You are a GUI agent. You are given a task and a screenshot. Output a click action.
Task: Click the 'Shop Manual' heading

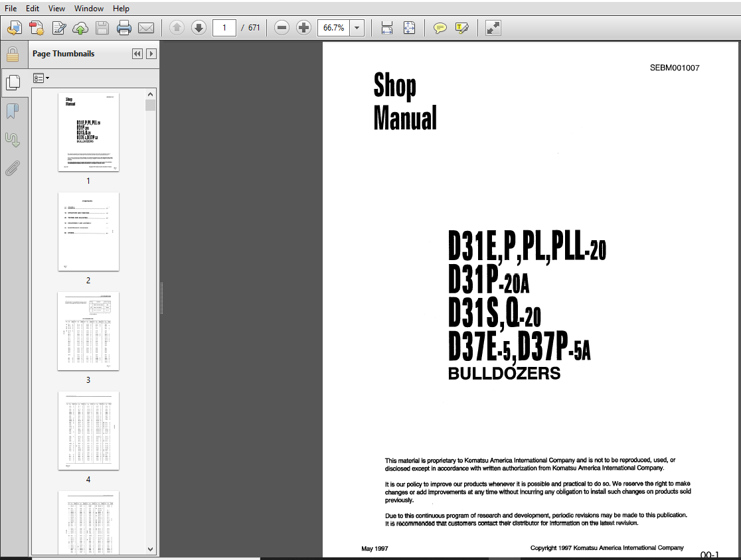[405, 101]
